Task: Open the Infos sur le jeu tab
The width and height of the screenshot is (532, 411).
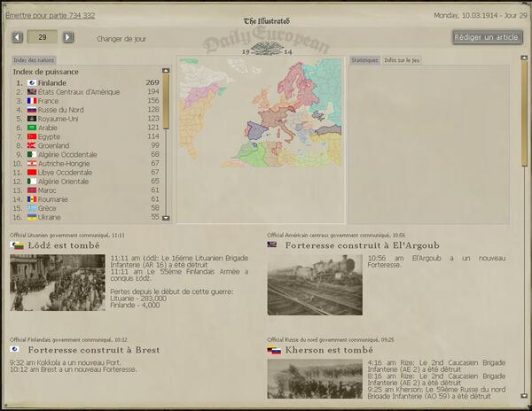Action: point(402,60)
